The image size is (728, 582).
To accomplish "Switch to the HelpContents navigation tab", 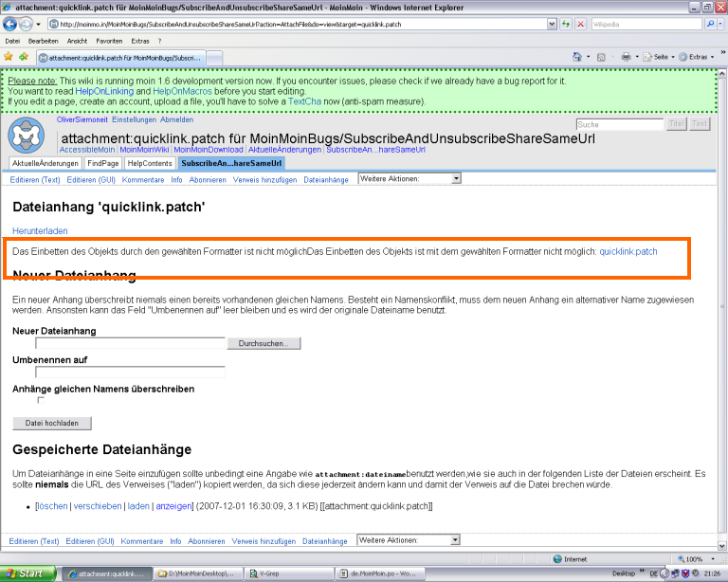I will click(x=150, y=163).
